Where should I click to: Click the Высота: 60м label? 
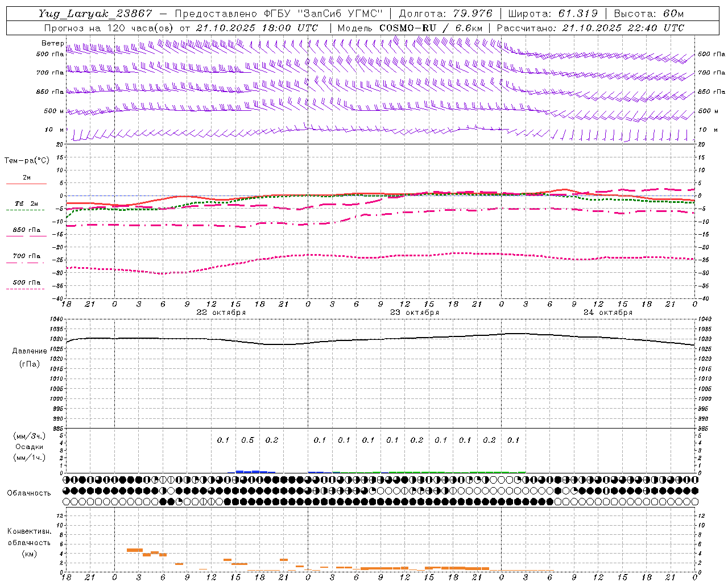648,14
